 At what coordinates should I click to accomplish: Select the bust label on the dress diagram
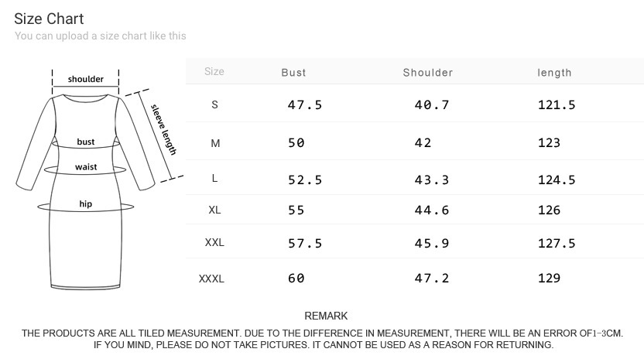point(85,142)
